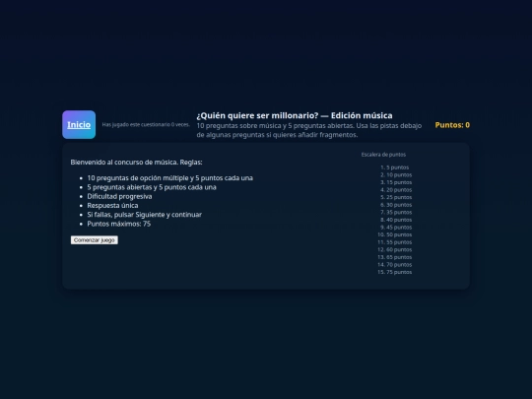This screenshot has width=532, height=399.
Task: Select ladder step '14. 70 puntos'
Action: [395, 264]
